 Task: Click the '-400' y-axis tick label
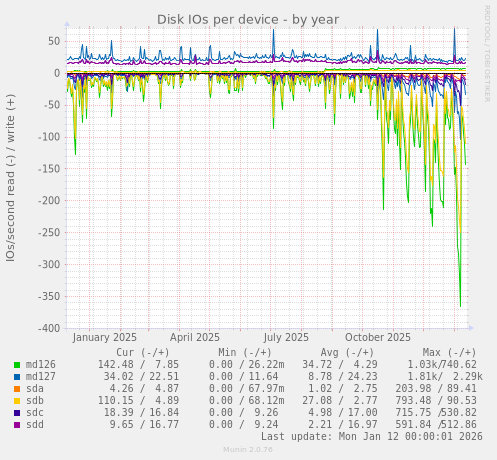point(49,328)
